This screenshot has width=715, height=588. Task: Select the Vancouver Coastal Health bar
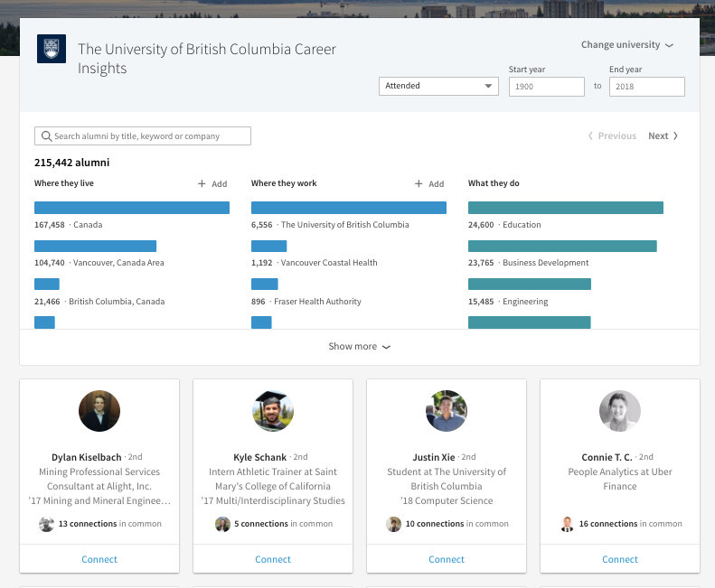point(269,247)
